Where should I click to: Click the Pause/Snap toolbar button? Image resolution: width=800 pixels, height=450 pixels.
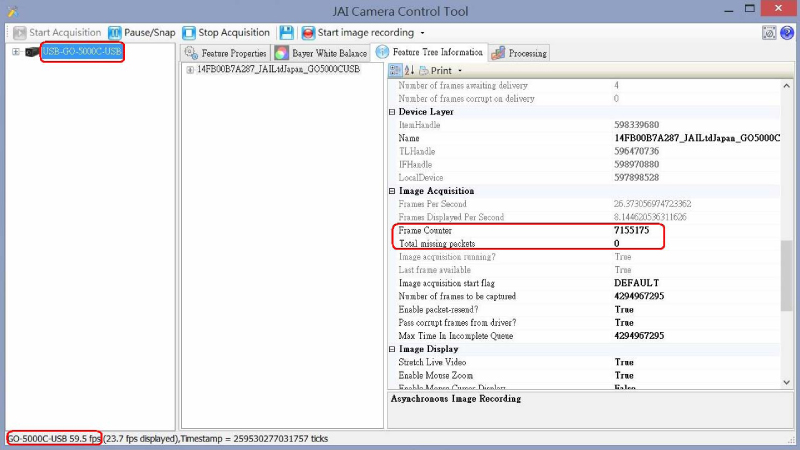pos(141,32)
